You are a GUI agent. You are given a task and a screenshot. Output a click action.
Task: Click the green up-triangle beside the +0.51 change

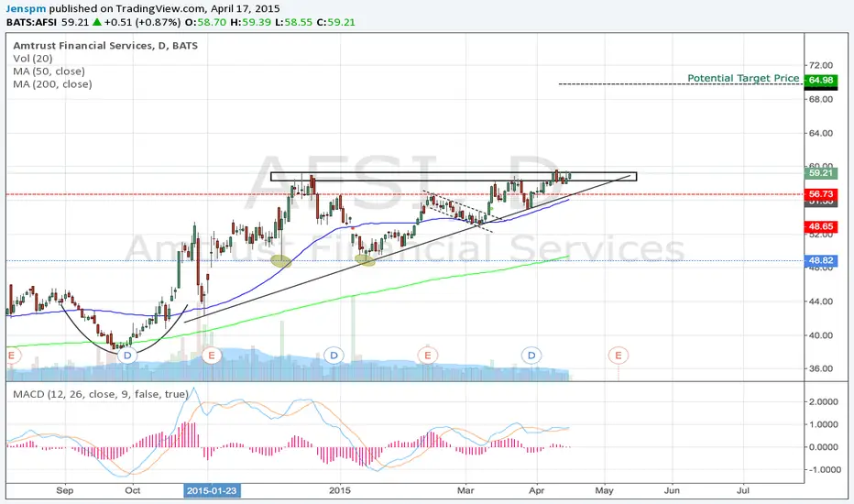96,22
